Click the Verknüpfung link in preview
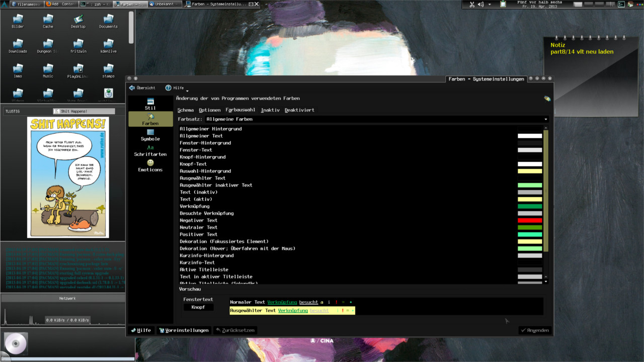 pyautogui.click(x=282, y=302)
